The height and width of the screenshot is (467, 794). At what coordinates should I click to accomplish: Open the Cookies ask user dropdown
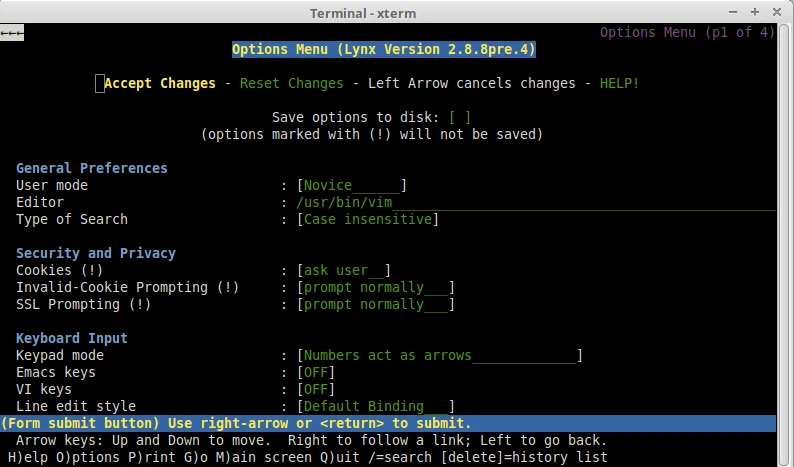pos(344,270)
